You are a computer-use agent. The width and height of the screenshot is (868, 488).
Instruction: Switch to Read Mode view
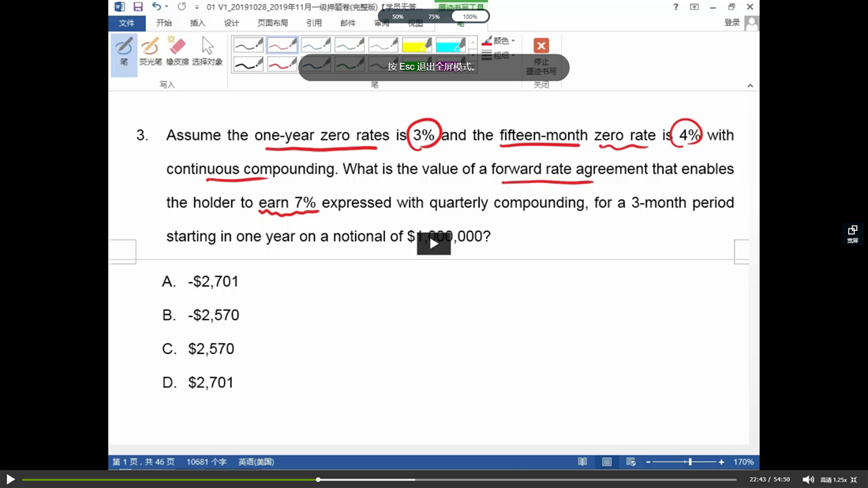(582, 462)
